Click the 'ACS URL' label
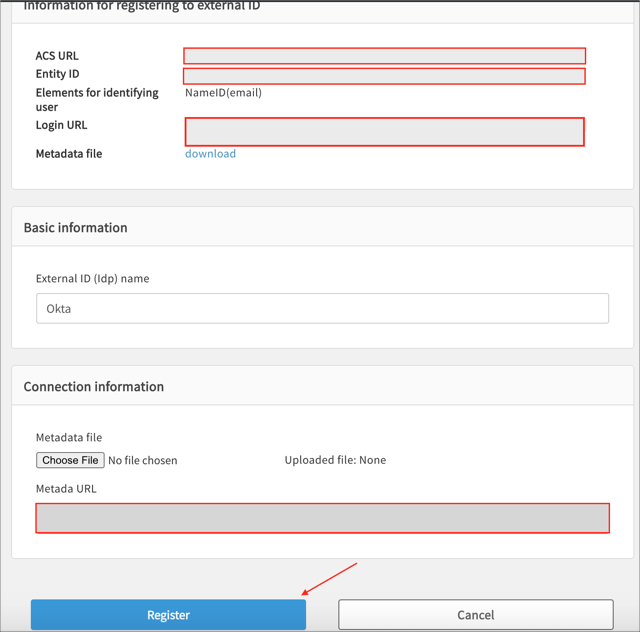This screenshot has width=640, height=632. point(57,56)
